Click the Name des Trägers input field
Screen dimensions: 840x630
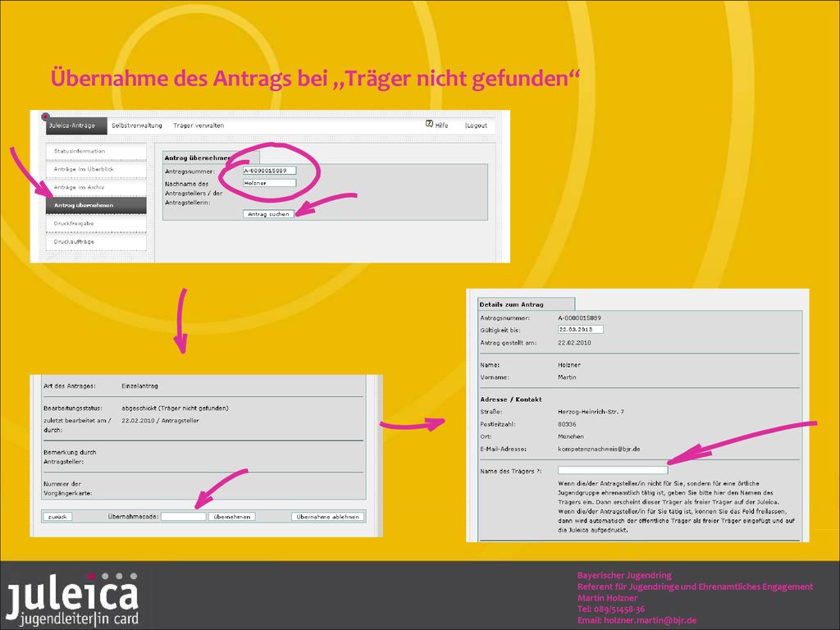613,470
